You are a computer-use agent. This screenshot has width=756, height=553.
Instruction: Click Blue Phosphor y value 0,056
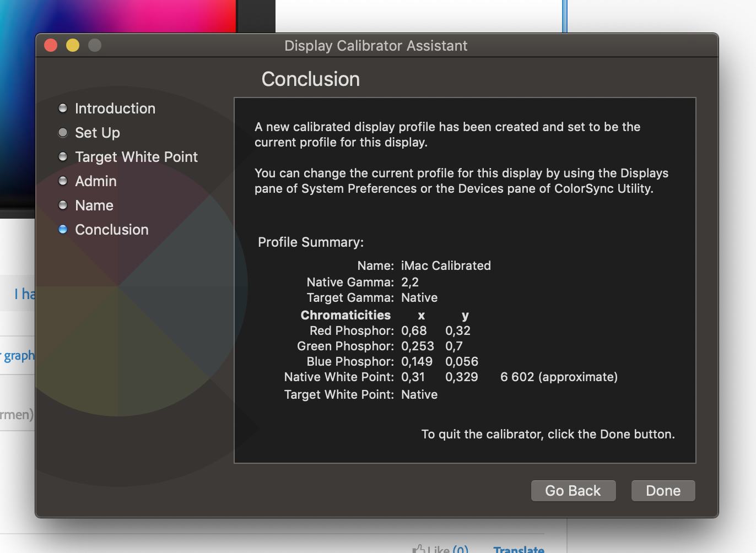click(462, 361)
